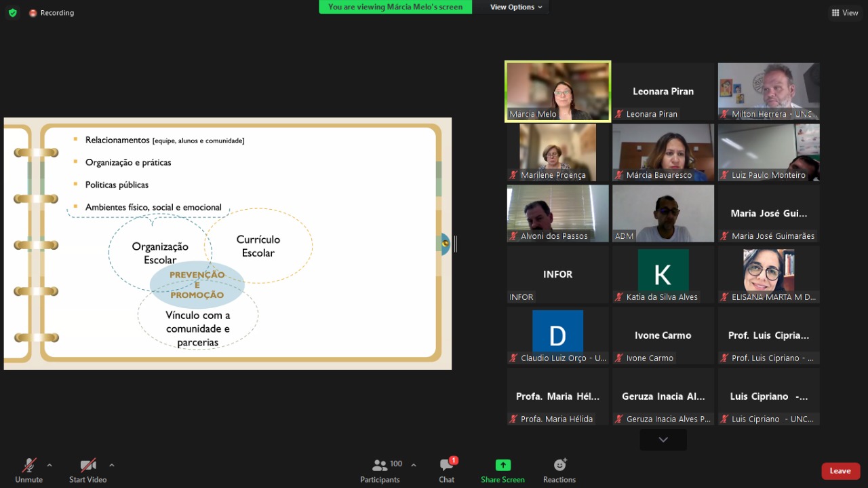Open the View Options dropdown
Viewport: 868px width, 488px height.
516,7
